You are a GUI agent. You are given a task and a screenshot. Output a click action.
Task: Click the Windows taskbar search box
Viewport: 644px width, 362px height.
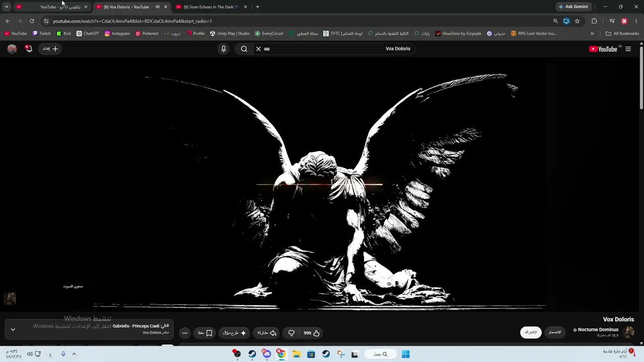pos(380,354)
